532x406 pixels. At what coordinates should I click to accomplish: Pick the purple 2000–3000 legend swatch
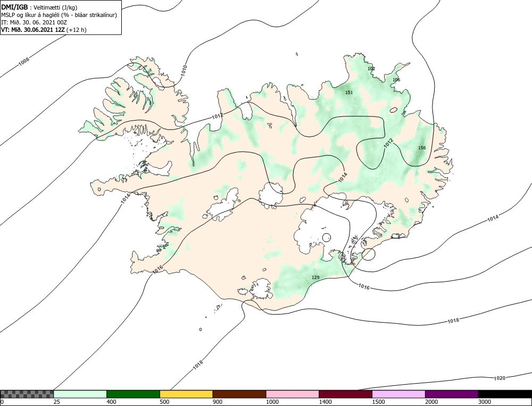click(x=452, y=394)
